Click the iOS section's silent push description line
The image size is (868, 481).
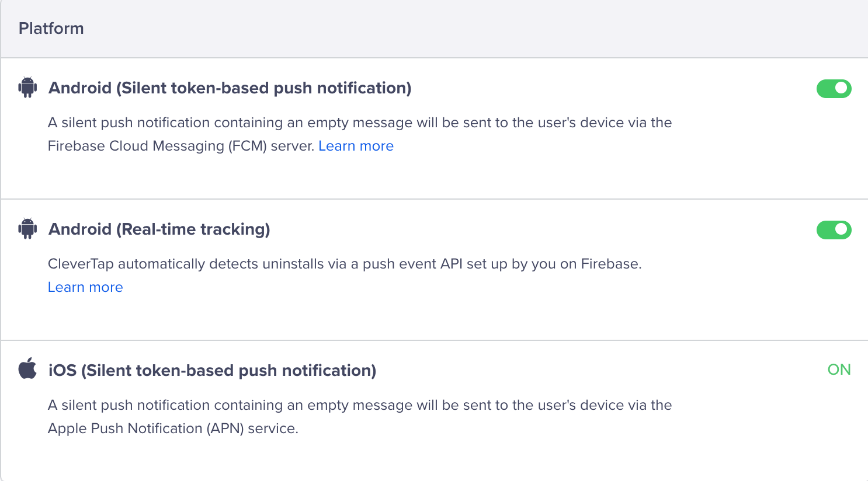point(359,405)
